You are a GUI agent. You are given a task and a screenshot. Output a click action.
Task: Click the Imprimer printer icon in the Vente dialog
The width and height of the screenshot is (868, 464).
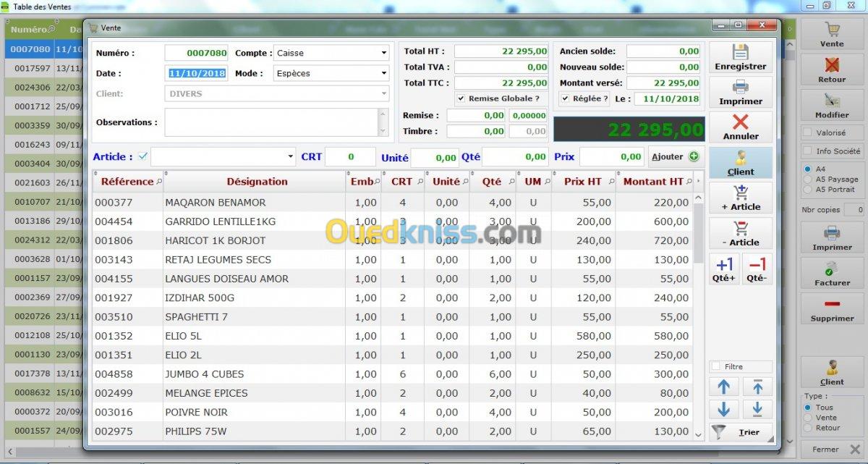(x=740, y=92)
